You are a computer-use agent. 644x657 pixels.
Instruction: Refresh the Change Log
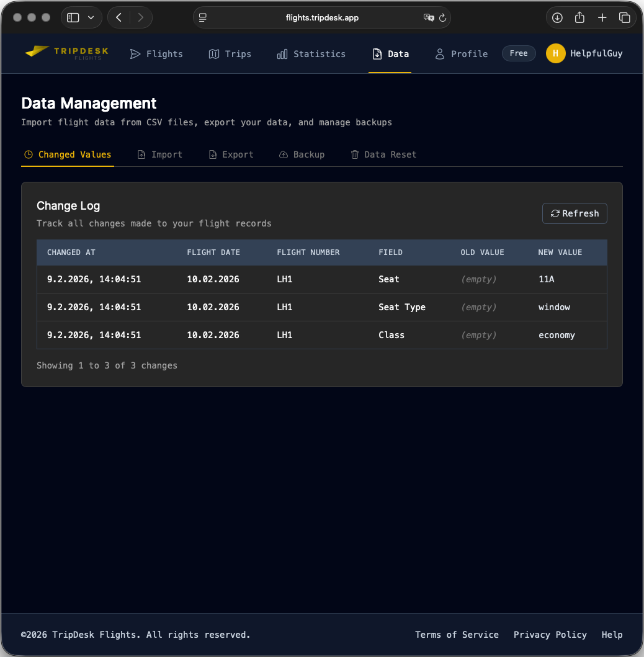575,213
